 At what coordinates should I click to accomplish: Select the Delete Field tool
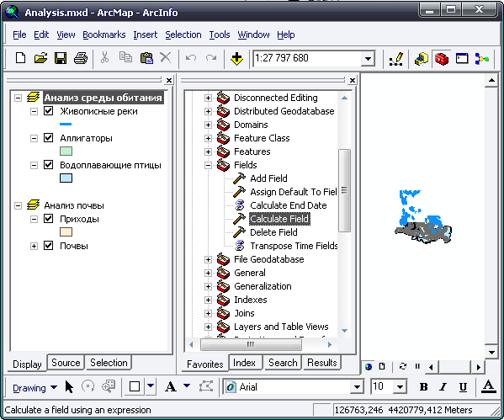(273, 232)
